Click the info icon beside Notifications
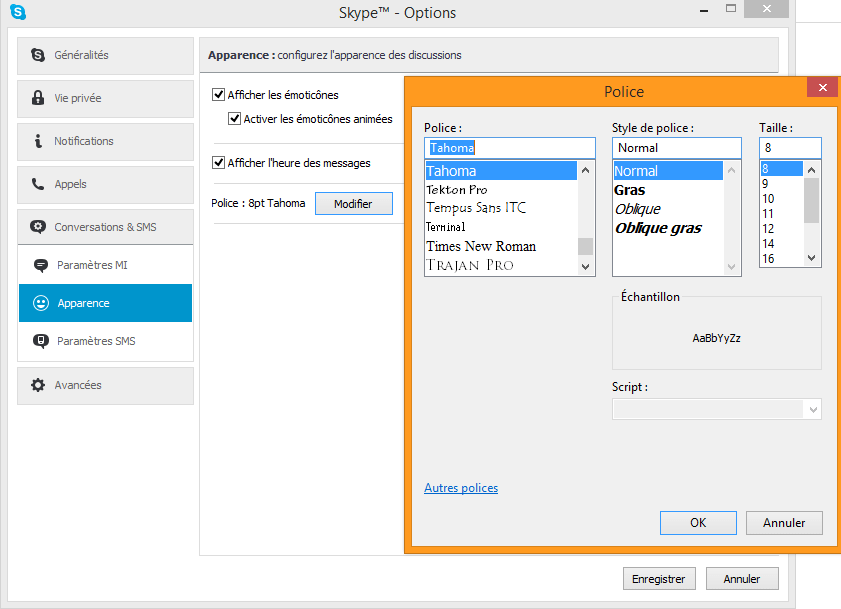 click(38, 141)
